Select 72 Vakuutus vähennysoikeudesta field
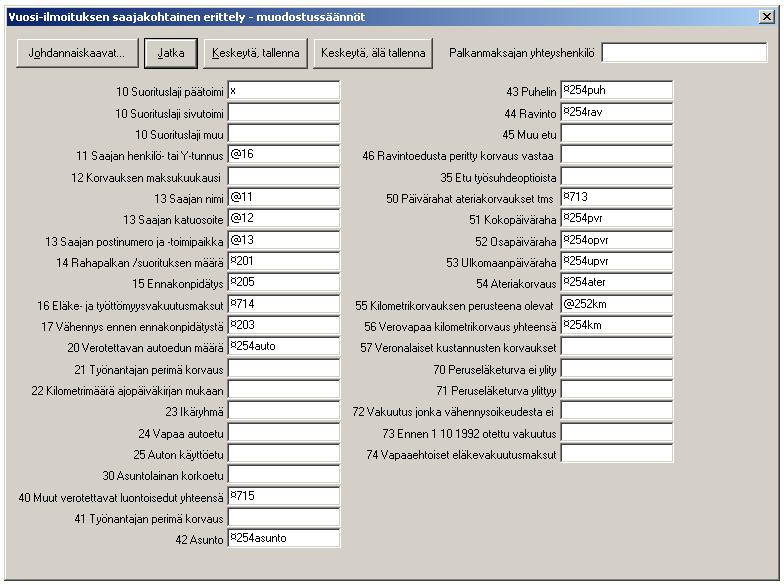Screen dimensions: 784x585 (617, 410)
